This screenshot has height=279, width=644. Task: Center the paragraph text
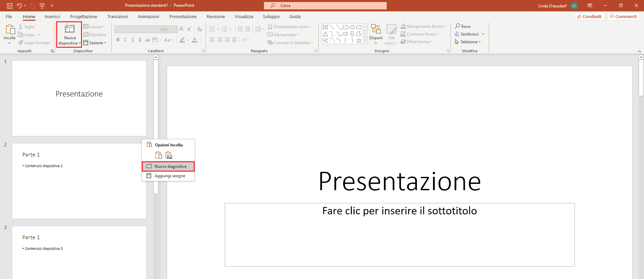point(220,40)
